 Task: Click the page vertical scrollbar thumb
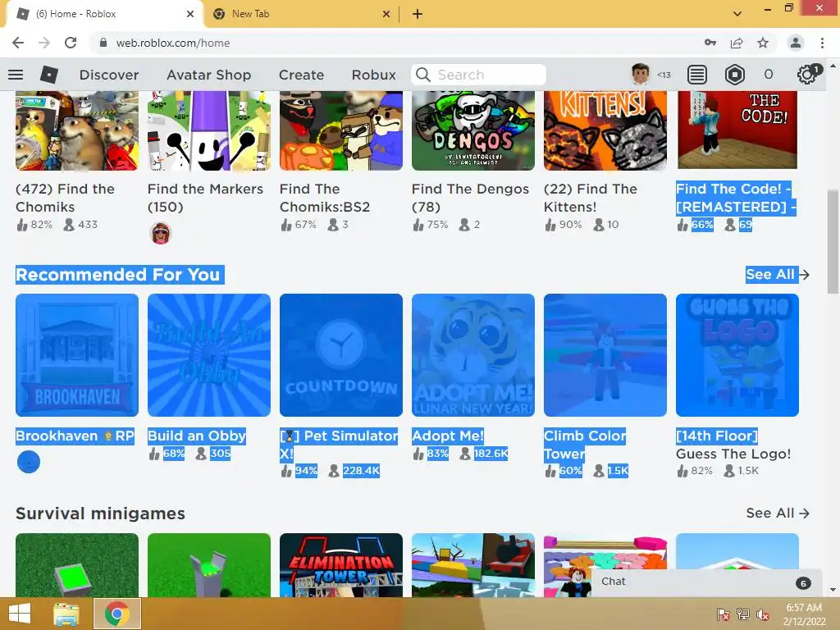[x=833, y=241]
